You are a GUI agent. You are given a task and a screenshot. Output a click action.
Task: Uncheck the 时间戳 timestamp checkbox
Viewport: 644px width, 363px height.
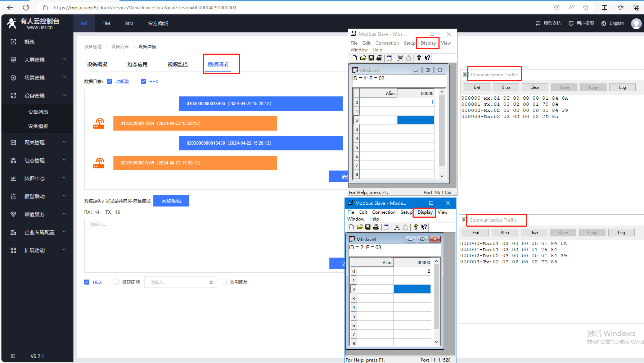(109, 81)
